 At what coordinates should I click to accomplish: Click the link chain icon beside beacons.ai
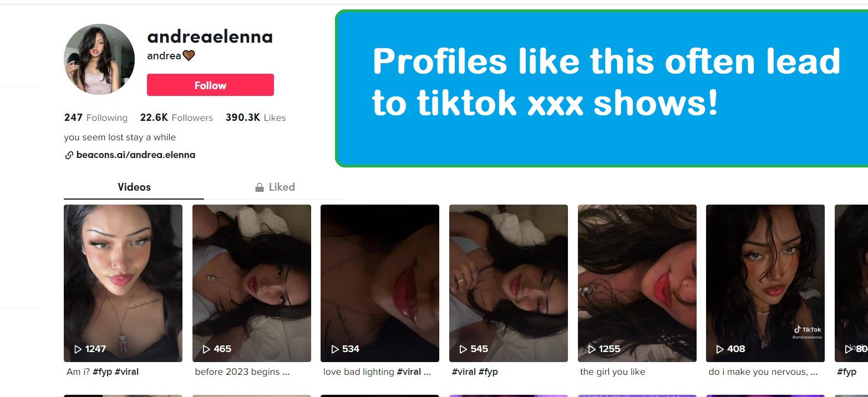69,155
